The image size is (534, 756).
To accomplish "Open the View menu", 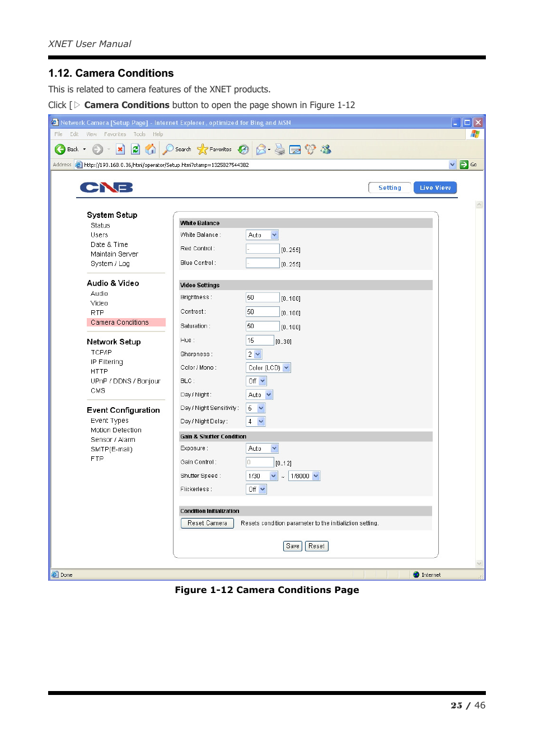I will tap(92, 134).
